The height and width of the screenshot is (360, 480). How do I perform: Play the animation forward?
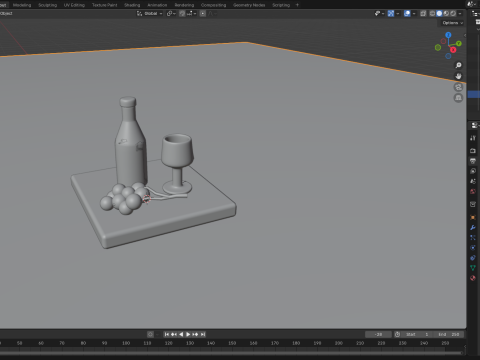click(188, 334)
